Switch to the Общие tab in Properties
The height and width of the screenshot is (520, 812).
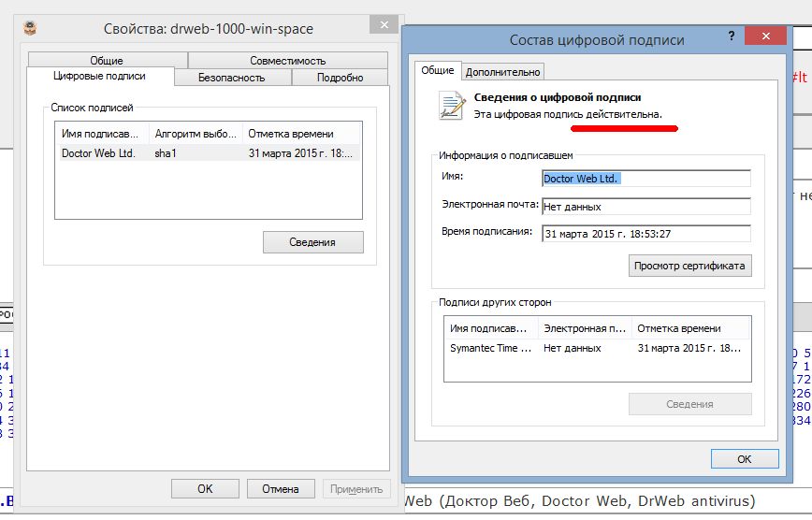pyautogui.click(x=107, y=61)
